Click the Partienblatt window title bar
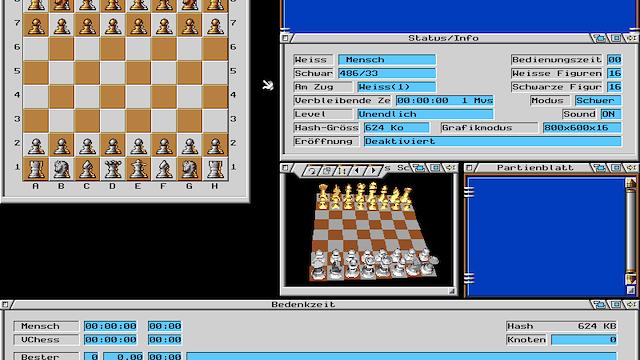Screen dimensions: 640x360 [x=535, y=168]
